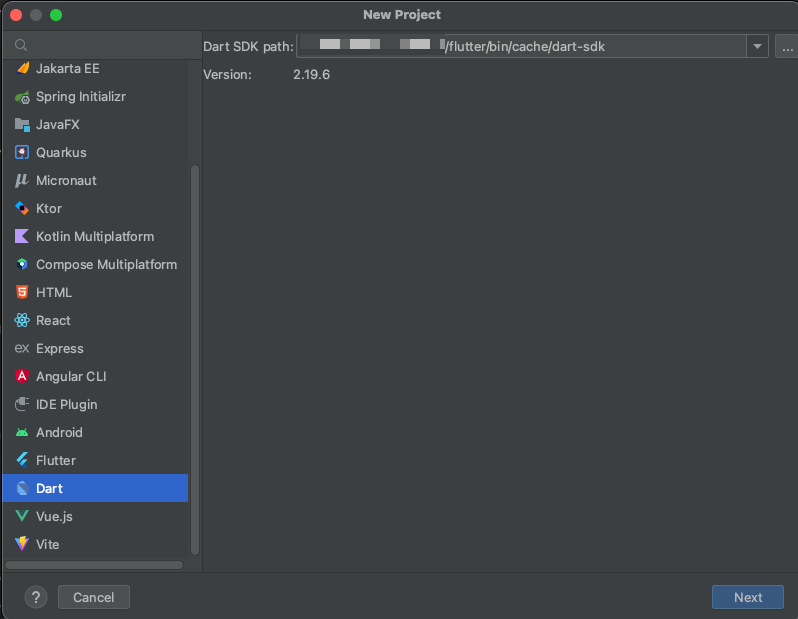
Task: Click the vertical sidebar scrollbar
Action: pyautogui.click(x=194, y=360)
